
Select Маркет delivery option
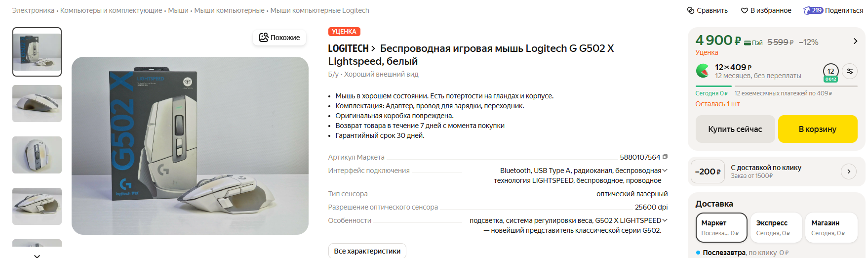coord(721,228)
